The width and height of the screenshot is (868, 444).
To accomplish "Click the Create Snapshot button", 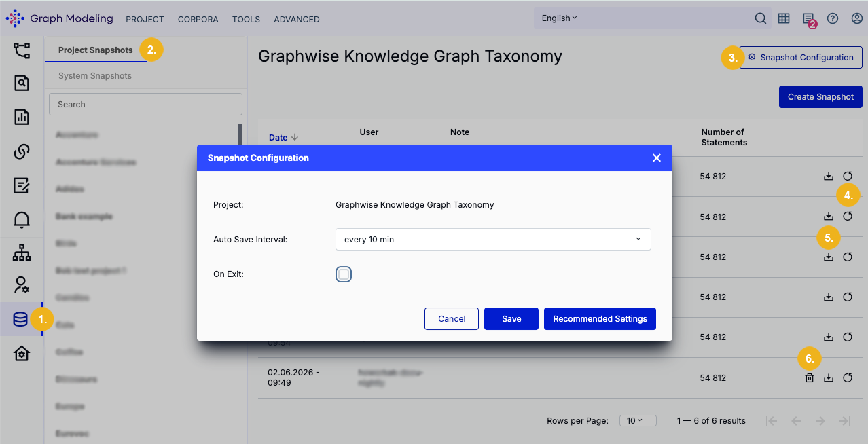I will click(x=820, y=97).
